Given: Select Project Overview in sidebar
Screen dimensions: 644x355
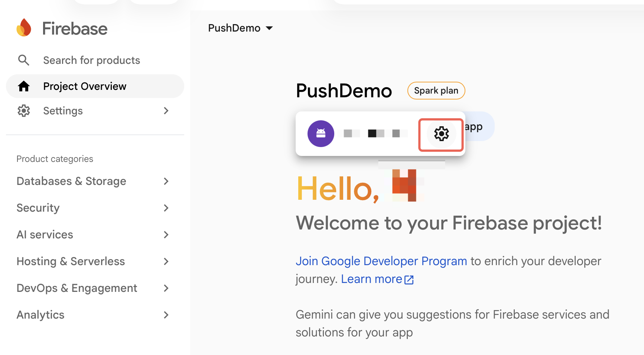Looking at the screenshot, I should tap(95, 86).
